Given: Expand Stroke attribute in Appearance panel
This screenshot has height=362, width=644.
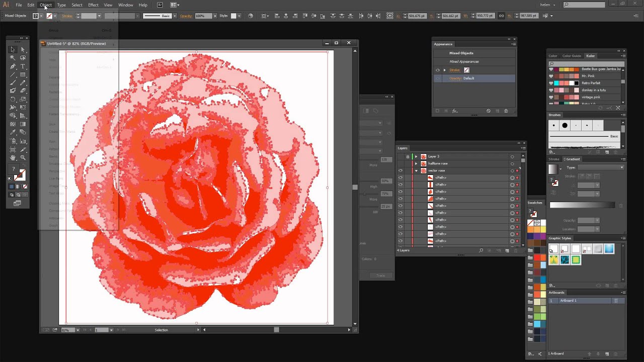Looking at the screenshot, I should coord(444,70).
